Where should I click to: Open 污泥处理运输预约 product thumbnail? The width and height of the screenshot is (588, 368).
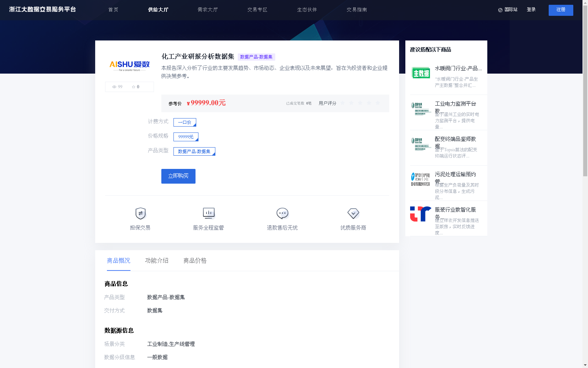coord(421,179)
